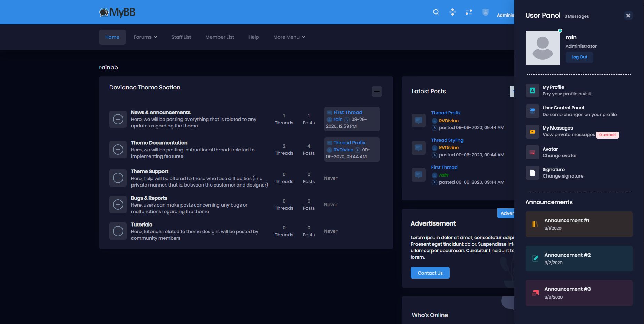The image size is (644, 324).
Task: Open the Member List page
Action: 219,37
